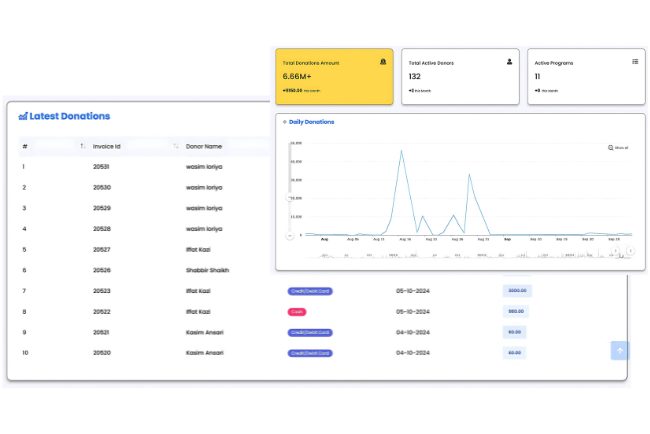Click the list icon on Active Programs card

pos(635,62)
